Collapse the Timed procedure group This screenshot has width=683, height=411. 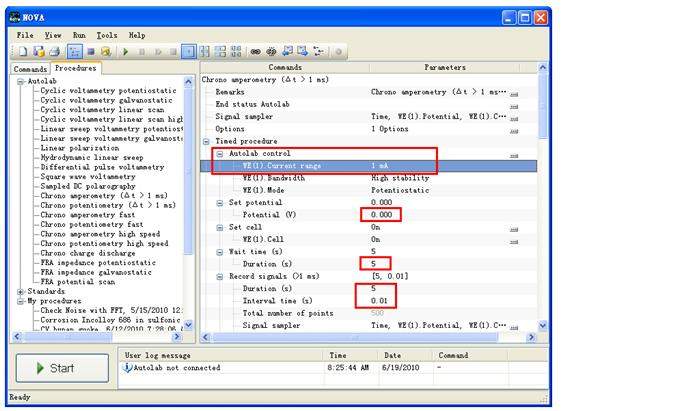point(206,141)
